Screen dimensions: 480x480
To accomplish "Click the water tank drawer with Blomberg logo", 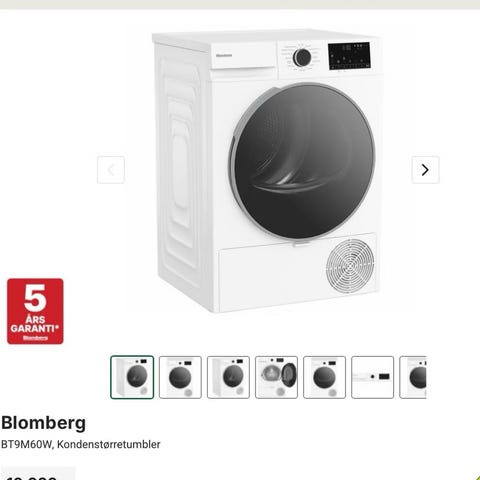I will [244, 56].
